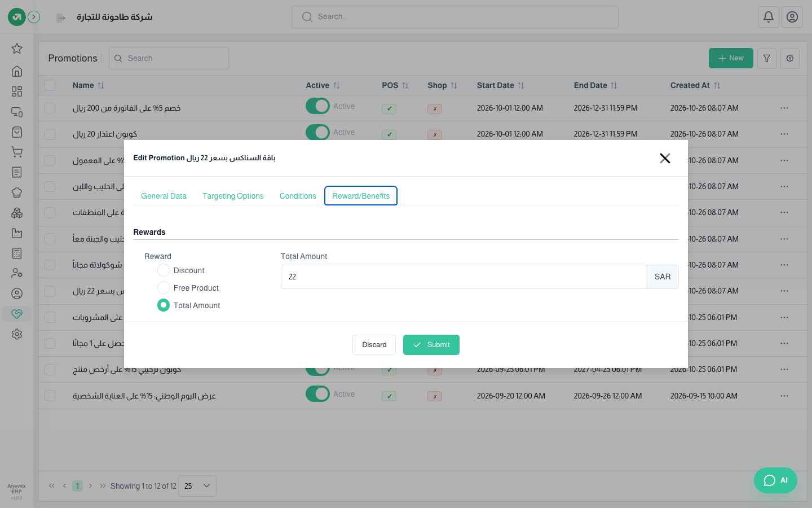Image resolution: width=812 pixels, height=508 pixels.
Task: Open the shopping cart icon in sidebar
Action: click(17, 152)
